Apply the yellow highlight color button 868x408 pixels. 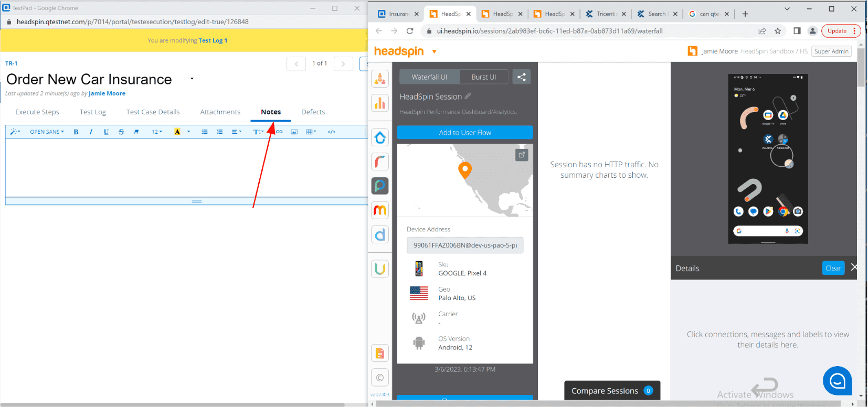(177, 132)
